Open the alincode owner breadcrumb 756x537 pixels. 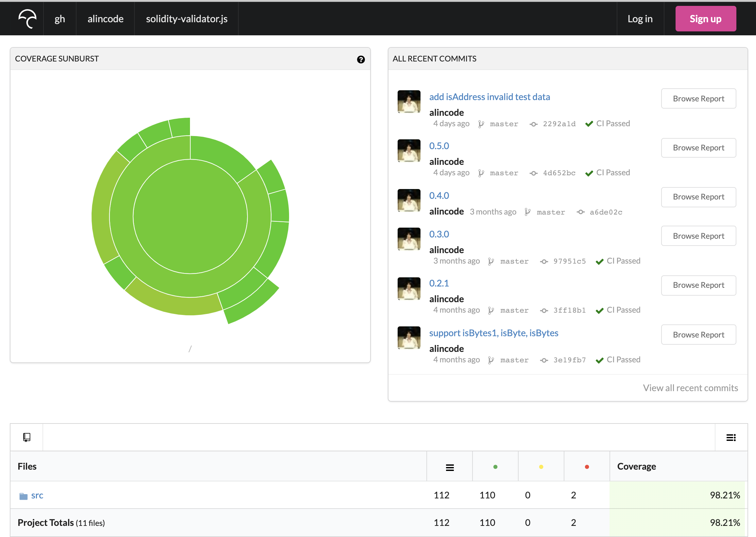105,19
